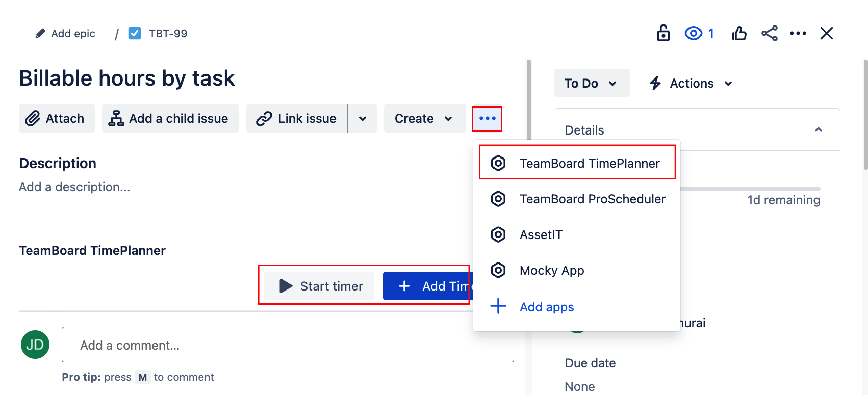Click the share icon
Viewport: 868px width, 395px height.
point(770,34)
